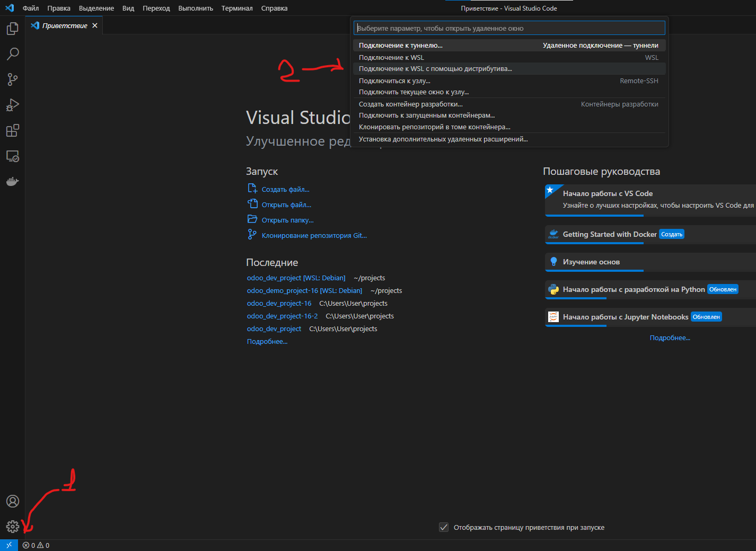This screenshot has width=756, height=551.
Task: Open Начало работы с разработкой на Python
Action: pos(650,290)
